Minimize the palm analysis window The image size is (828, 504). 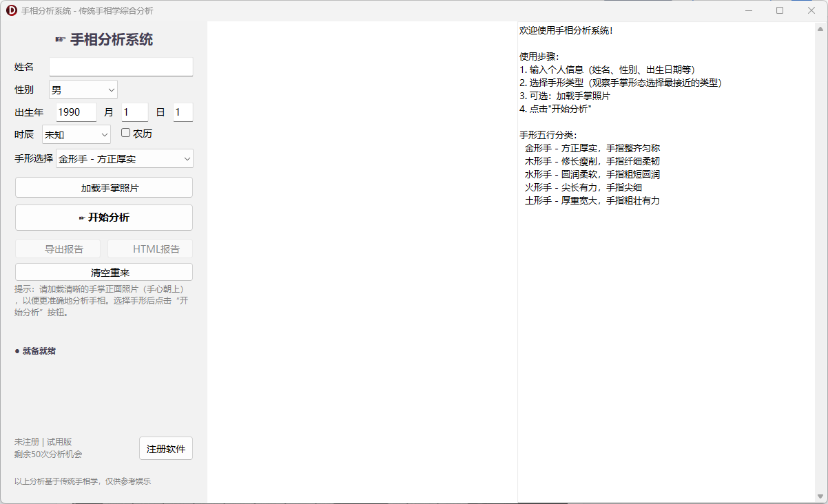tap(748, 10)
